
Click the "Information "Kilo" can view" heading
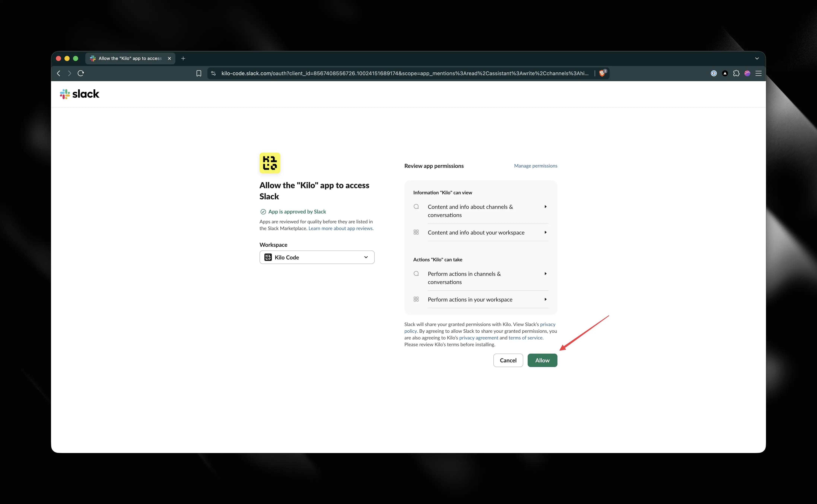coord(443,193)
